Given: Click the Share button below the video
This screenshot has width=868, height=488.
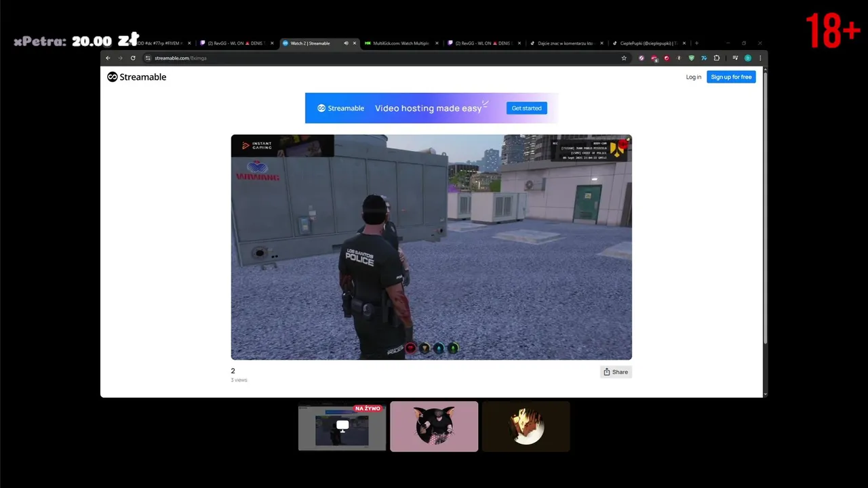Looking at the screenshot, I should point(616,372).
